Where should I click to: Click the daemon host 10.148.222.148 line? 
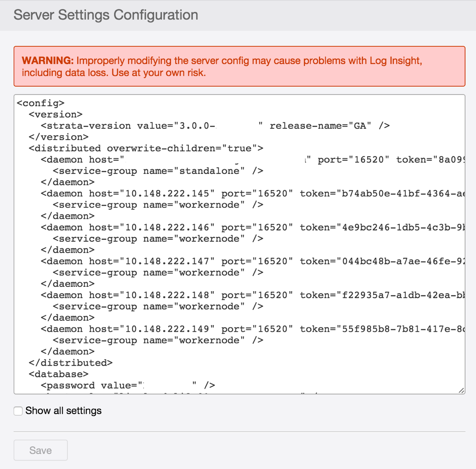pyautogui.click(x=167, y=295)
